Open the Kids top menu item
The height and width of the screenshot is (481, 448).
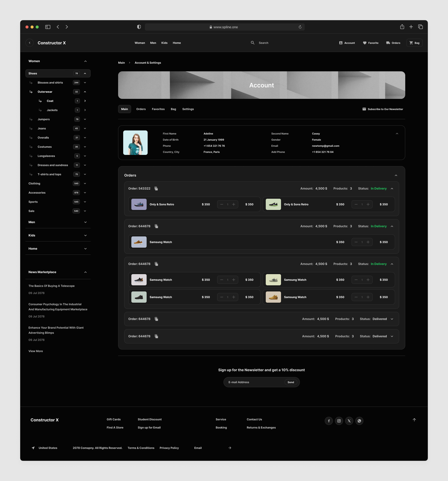point(164,43)
